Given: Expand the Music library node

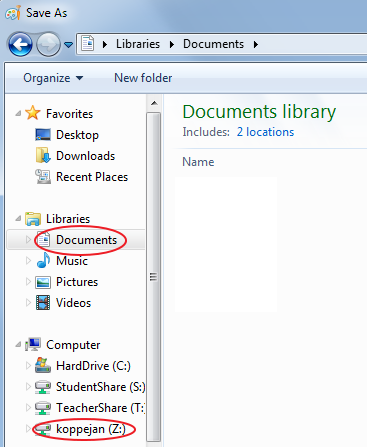Looking at the screenshot, I should point(28,261).
